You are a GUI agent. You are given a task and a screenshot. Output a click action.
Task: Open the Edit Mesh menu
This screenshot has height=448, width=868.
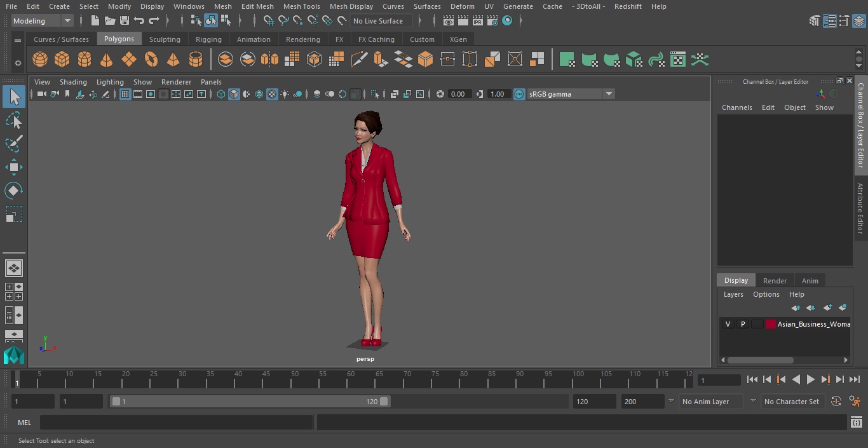(x=257, y=6)
